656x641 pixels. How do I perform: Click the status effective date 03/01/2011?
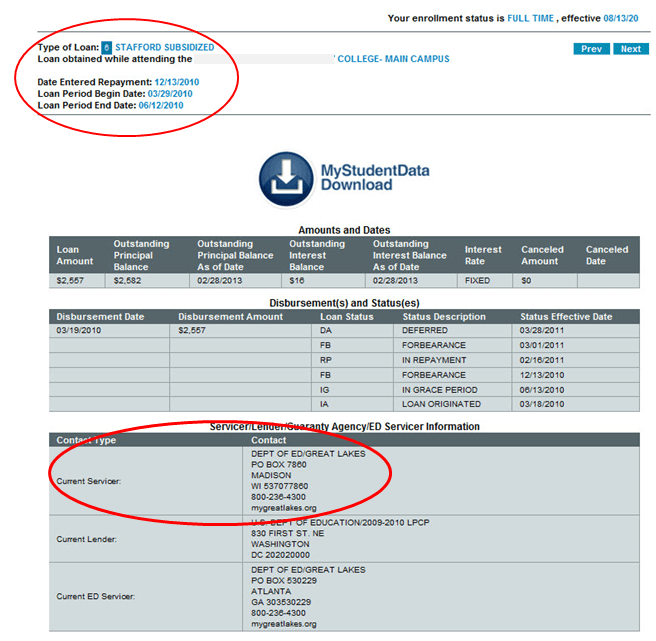point(542,346)
